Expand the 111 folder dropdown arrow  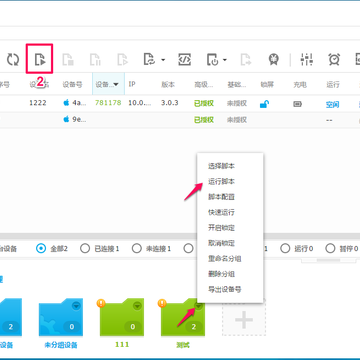[x=137, y=306]
